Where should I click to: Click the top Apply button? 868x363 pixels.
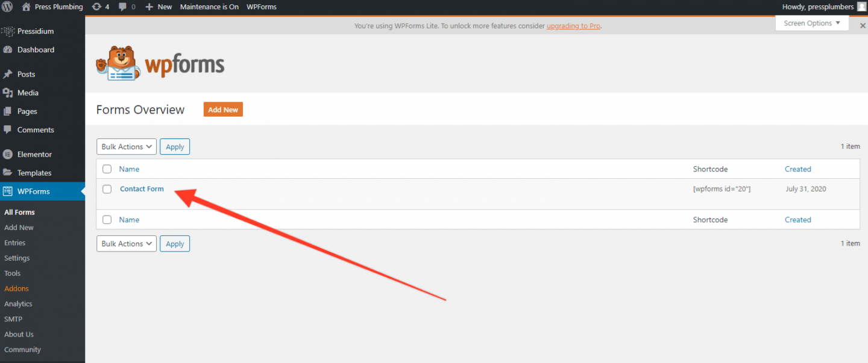click(175, 147)
